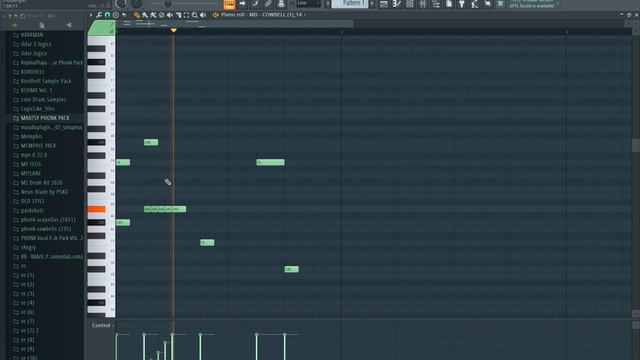Switch to browser's file page tab icon
Viewport: 640px width, 360px height.
point(42,25)
